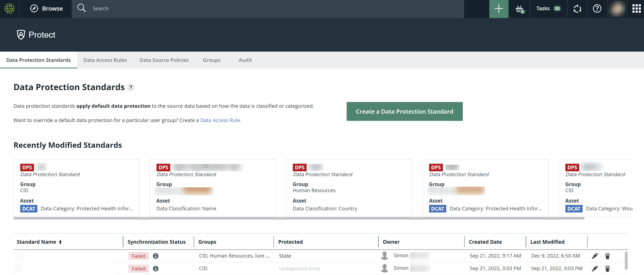This screenshot has height=275, width=644.
Task: Delete the second standard via trash icon
Action: 607,268
